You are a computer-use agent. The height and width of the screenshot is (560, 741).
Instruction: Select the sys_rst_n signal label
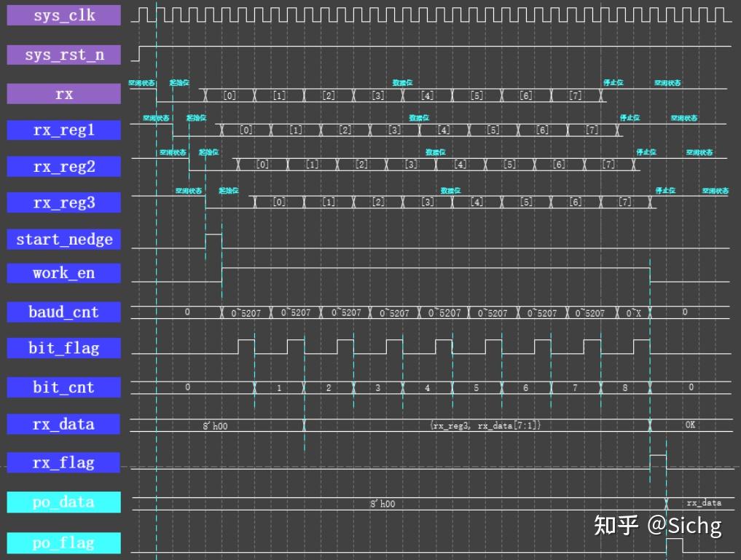pyautogui.click(x=63, y=54)
